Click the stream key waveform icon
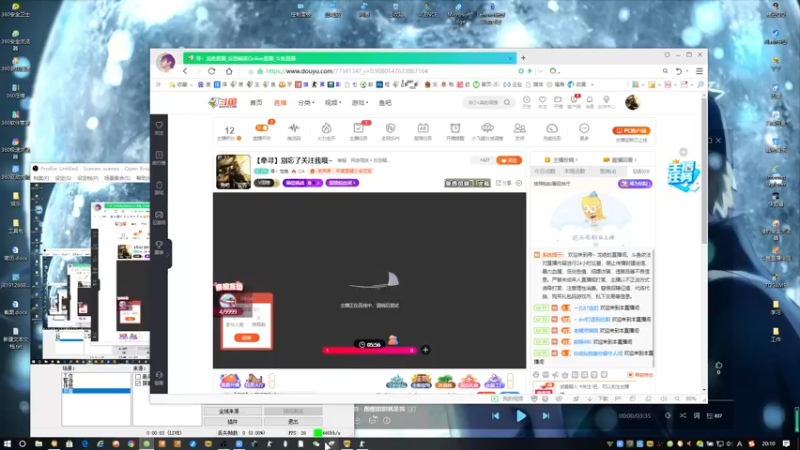Viewport: 800px width, 450px height. [294, 128]
